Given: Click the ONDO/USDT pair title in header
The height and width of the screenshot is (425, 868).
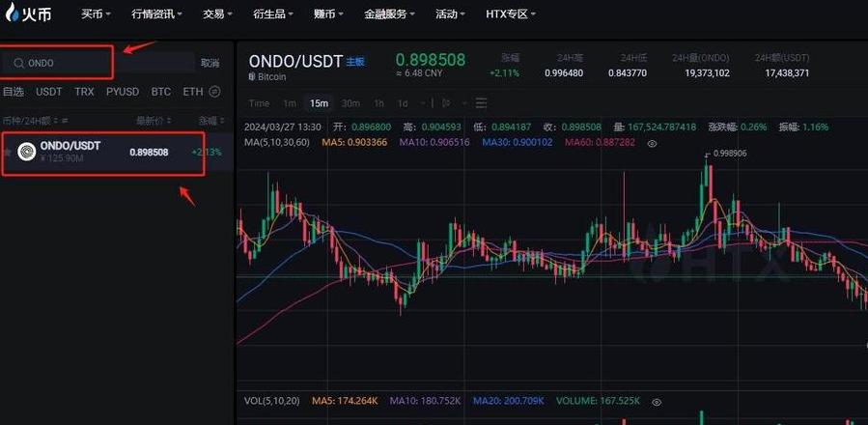Looking at the screenshot, I should pyautogui.click(x=295, y=62).
